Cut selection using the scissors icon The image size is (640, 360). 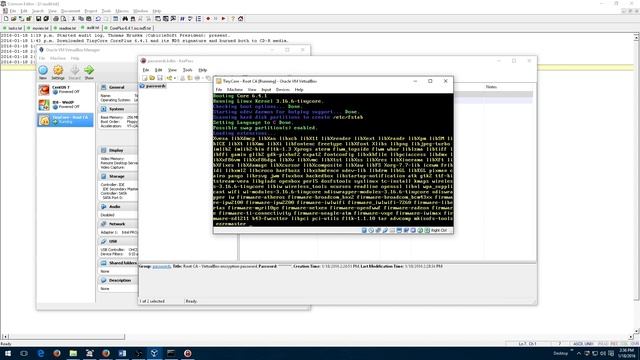click(x=73, y=19)
